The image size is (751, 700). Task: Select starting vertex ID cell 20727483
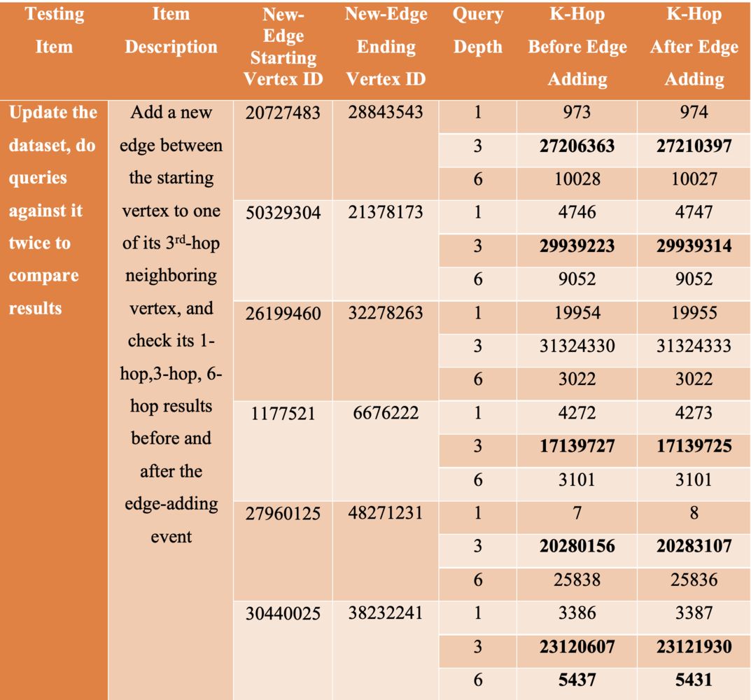pyautogui.click(x=283, y=113)
